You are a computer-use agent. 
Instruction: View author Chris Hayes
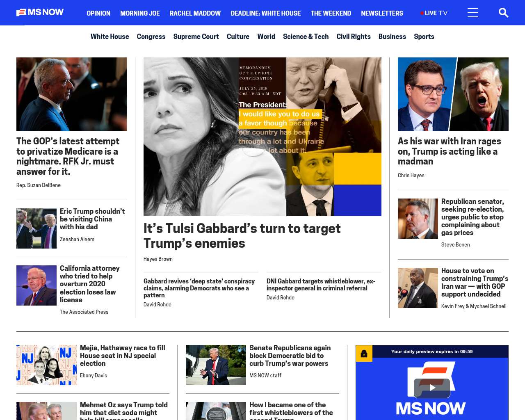(x=411, y=176)
